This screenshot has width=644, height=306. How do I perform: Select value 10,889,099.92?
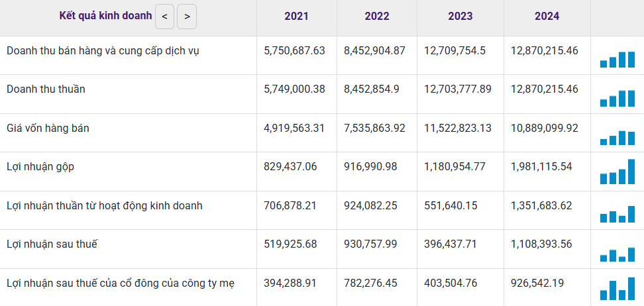point(545,128)
